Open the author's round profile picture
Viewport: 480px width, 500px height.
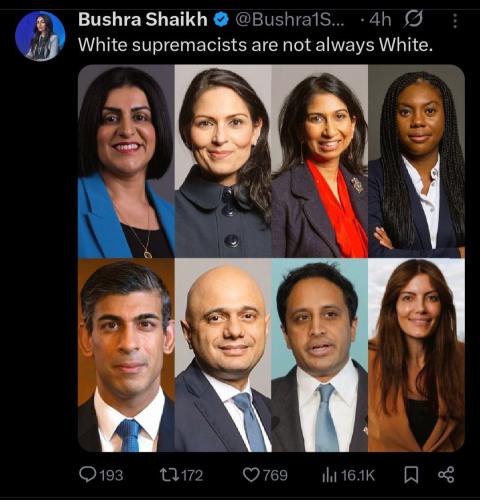[x=40, y=36]
